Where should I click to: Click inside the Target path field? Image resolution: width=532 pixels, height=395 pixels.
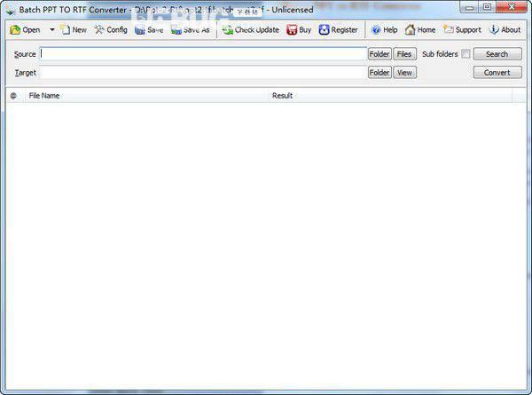click(x=202, y=73)
